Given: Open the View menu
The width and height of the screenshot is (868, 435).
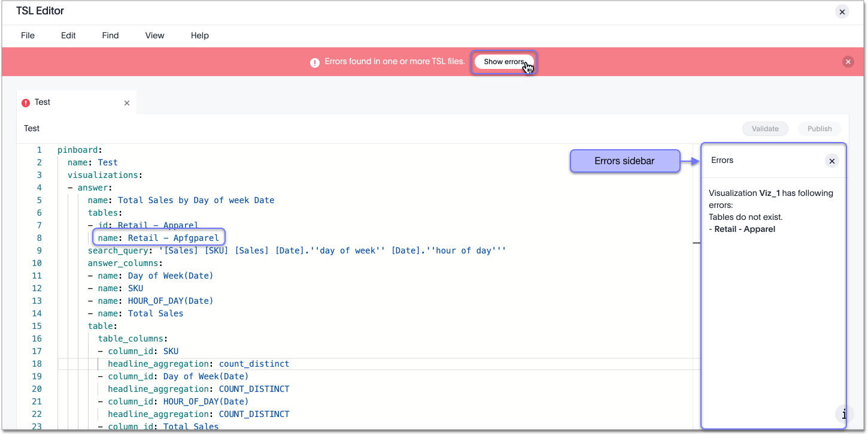Looking at the screenshot, I should pyautogui.click(x=154, y=35).
